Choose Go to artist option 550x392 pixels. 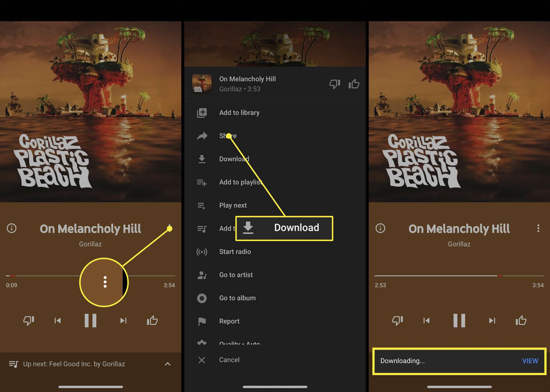pyautogui.click(x=275, y=275)
